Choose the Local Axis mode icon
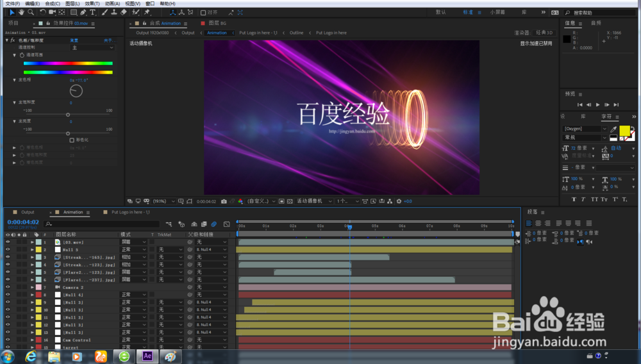This screenshot has height=364, width=641. coord(172,12)
